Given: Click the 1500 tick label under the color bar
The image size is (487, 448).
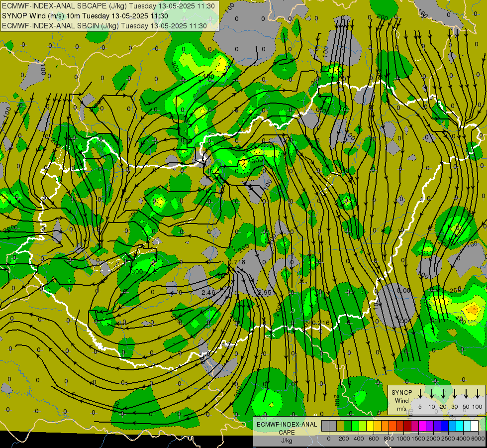Looking at the screenshot, I should 418,439.
